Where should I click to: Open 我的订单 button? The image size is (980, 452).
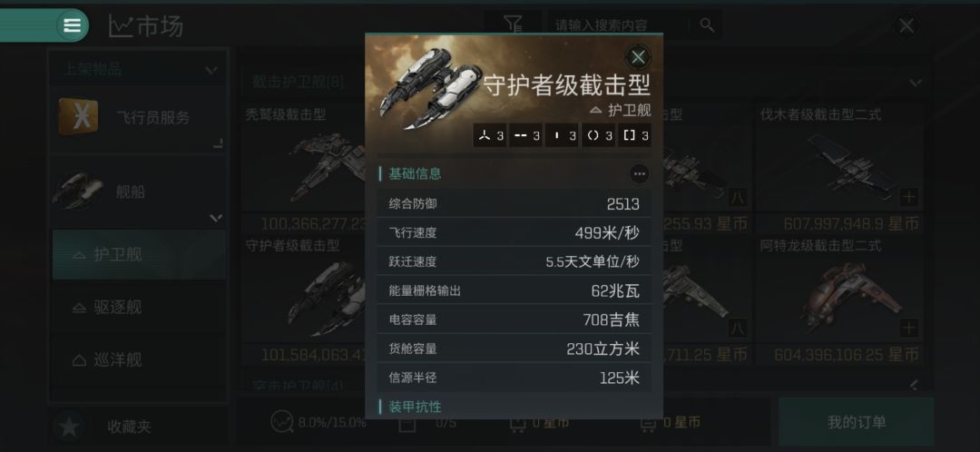pyautogui.click(x=857, y=422)
